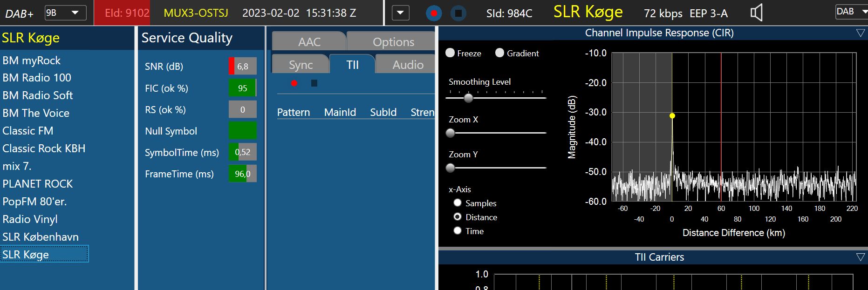The image size is (868, 290).
Task: Expand the dropdown arrow left of record button
Action: point(400,13)
